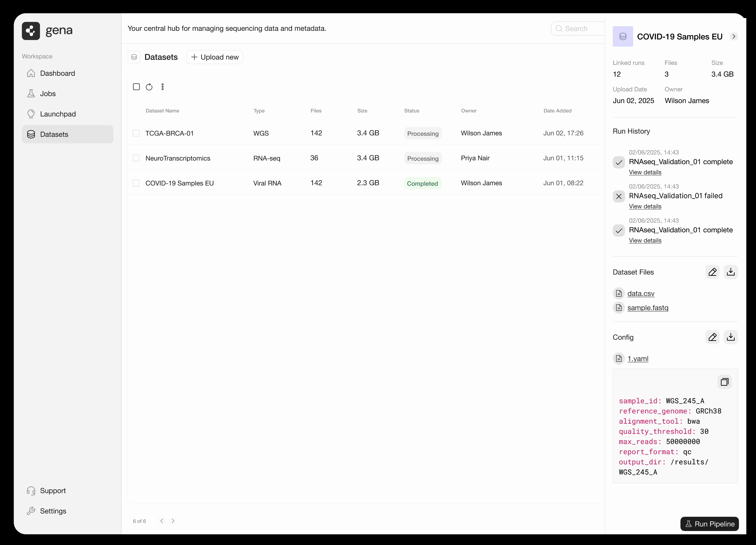The width and height of the screenshot is (756, 545).
Task: Download the dataset files
Action: point(731,272)
